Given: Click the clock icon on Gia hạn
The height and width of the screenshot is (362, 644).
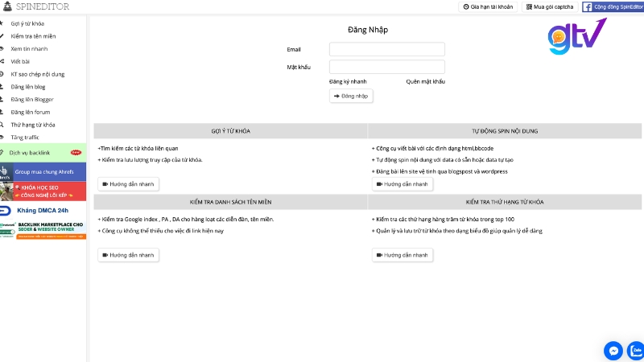Looking at the screenshot, I should coord(466,6).
